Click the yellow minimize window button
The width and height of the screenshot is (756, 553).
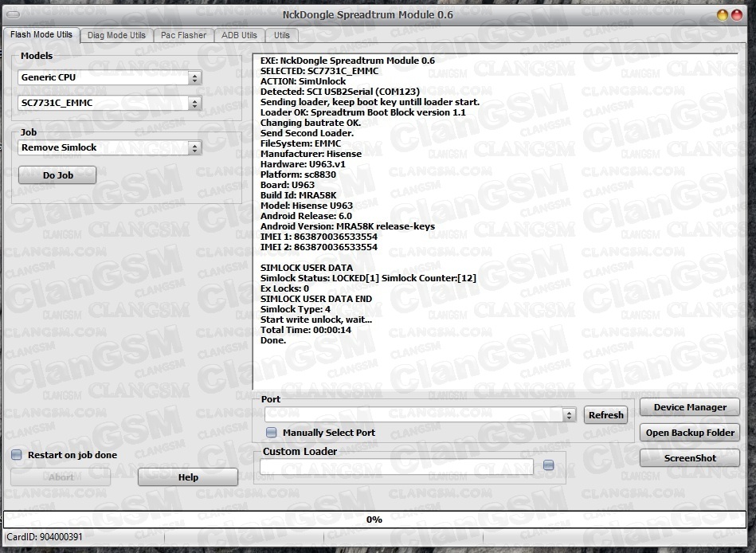(723, 15)
